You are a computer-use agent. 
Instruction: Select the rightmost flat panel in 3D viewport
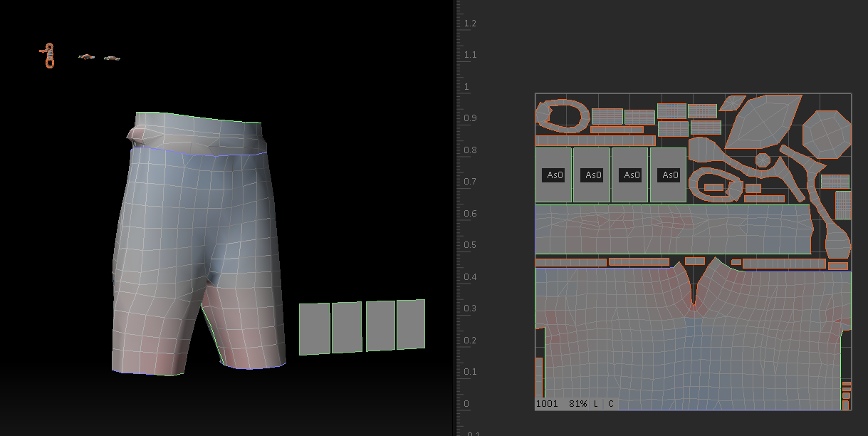(411, 324)
